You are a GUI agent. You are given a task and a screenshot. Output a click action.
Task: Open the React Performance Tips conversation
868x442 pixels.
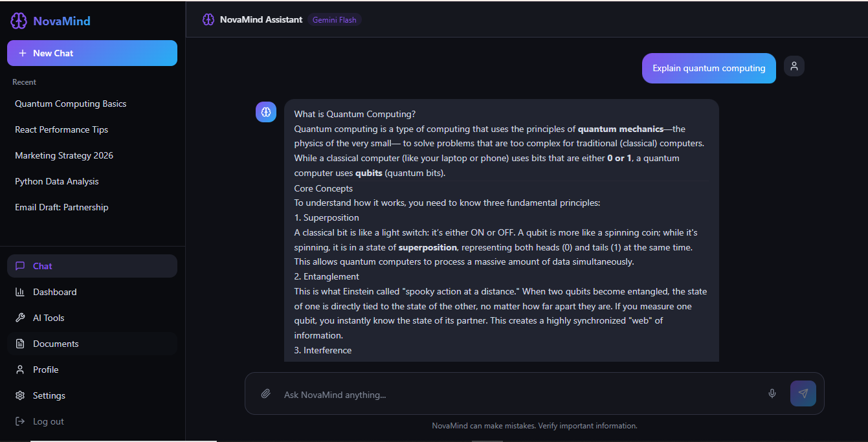[x=61, y=129]
